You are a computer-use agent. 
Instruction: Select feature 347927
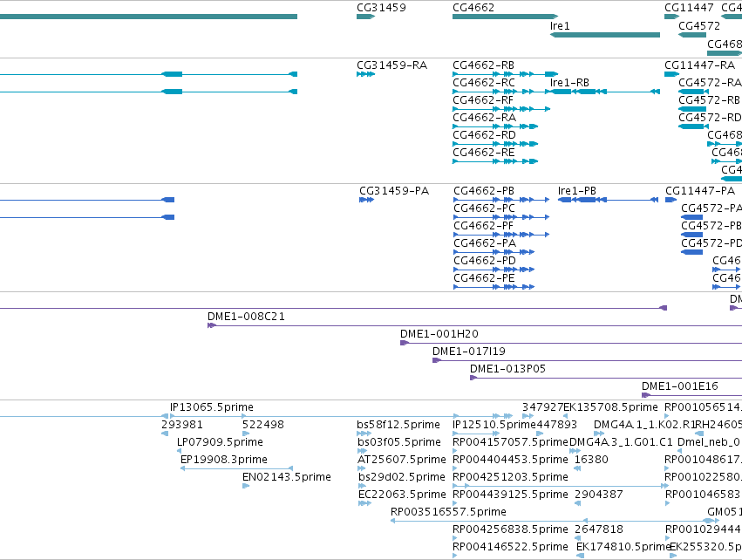(x=542, y=407)
